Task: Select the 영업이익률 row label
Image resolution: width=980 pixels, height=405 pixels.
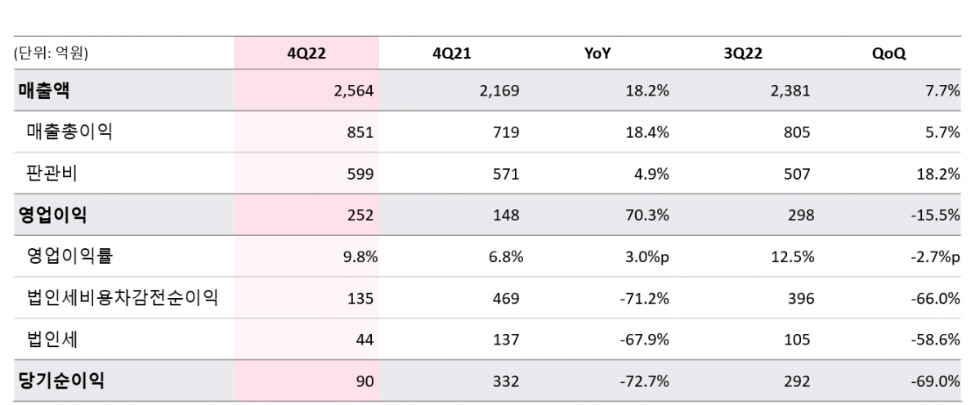Action: (69, 256)
